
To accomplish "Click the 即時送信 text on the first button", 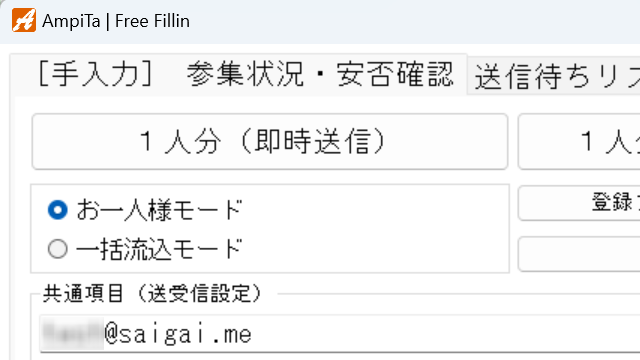I will click(x=311, y=142).
